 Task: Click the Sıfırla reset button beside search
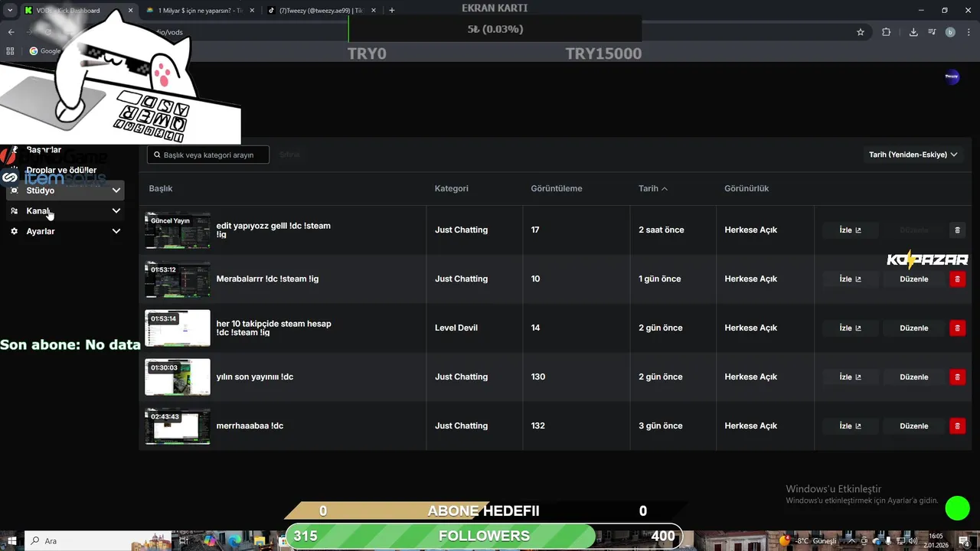coord(289,155)
